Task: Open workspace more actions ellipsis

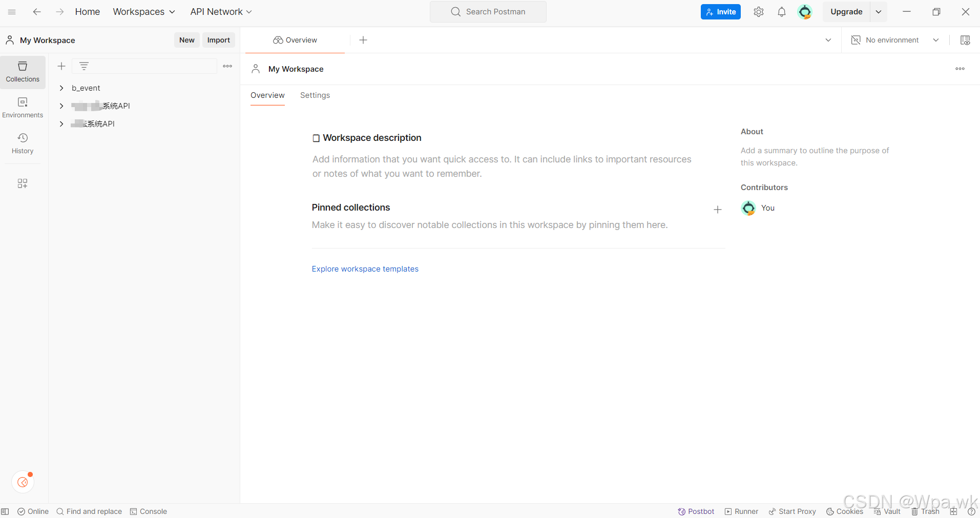Action: pyautogui.click(x=960, y=69)
